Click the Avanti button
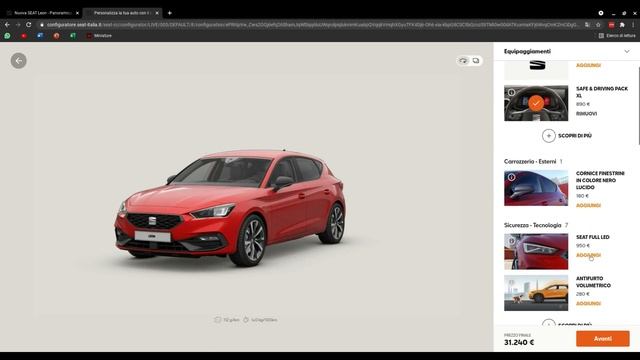Screen dimensions: 640x360 pyautogui.click(x=602, y=339)
